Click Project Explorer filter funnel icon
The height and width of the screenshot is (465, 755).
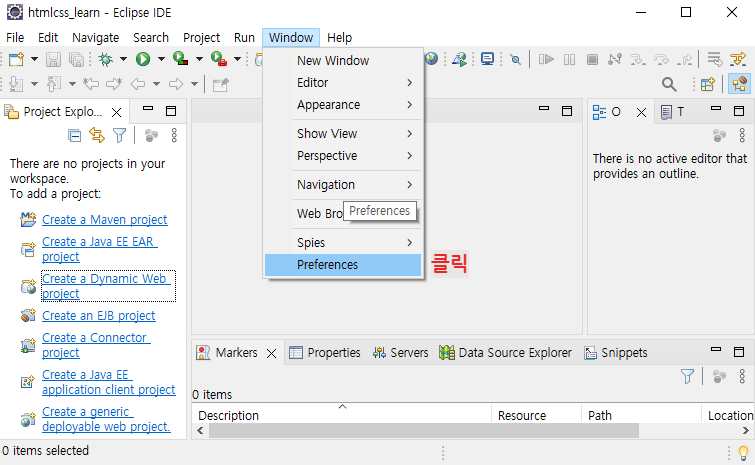tap(119, 135)
